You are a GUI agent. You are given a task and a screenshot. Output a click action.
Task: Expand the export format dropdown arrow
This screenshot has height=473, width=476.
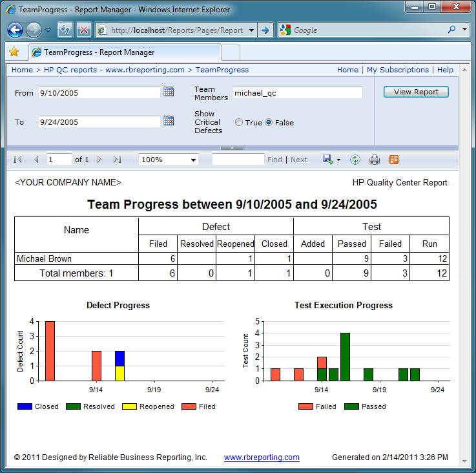338,160
